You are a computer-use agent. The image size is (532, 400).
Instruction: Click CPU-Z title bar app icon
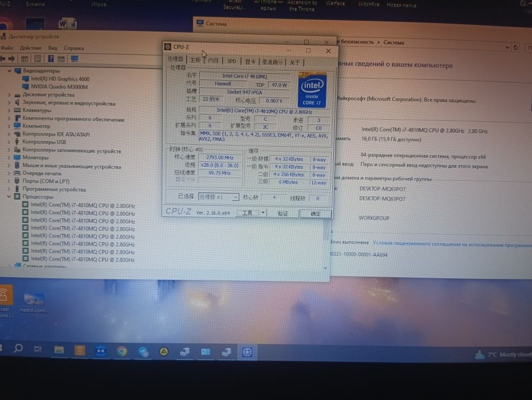tap(168, 47)
